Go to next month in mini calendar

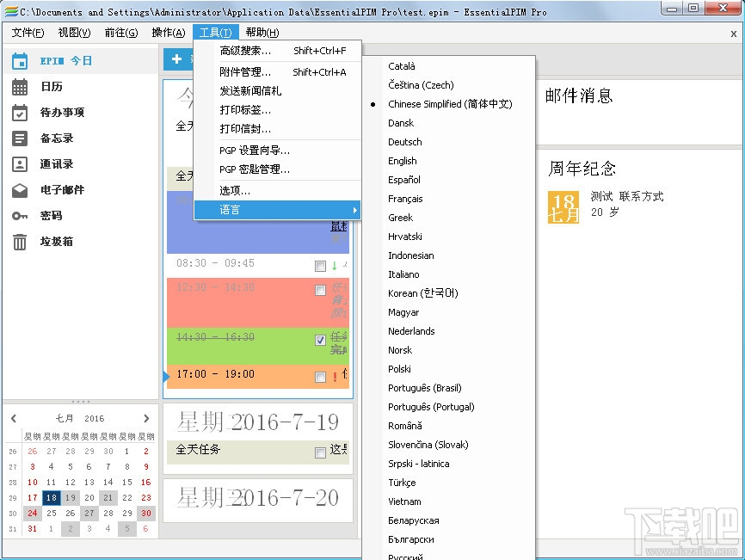(145, 418)
